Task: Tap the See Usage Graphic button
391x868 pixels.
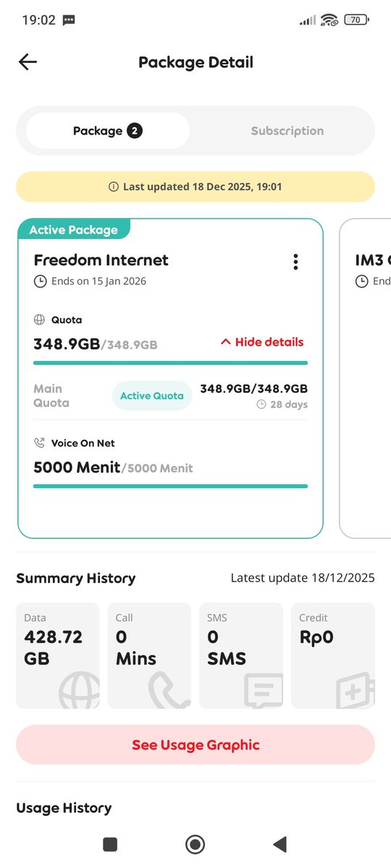Action: (x=195, y=745)
